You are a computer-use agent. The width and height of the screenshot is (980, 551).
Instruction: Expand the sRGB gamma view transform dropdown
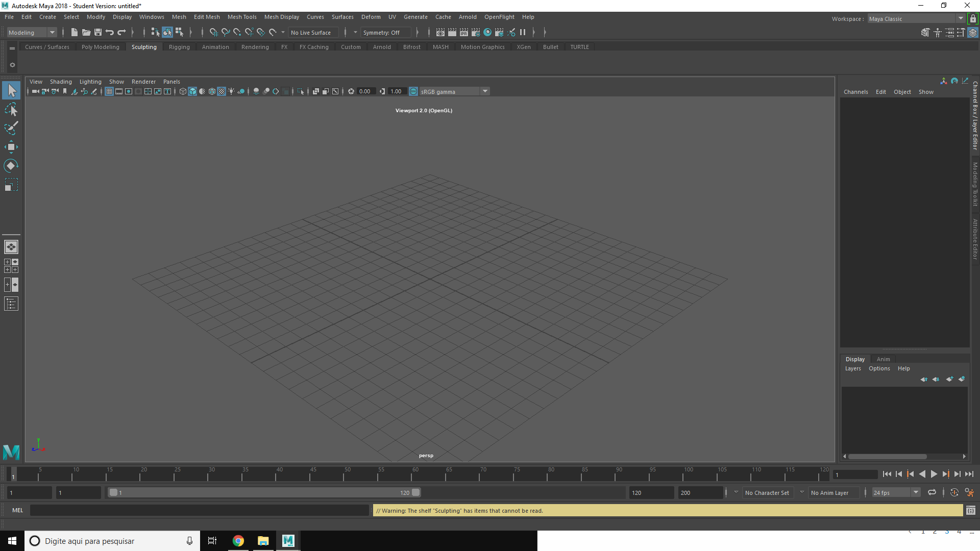coord(485,91)
